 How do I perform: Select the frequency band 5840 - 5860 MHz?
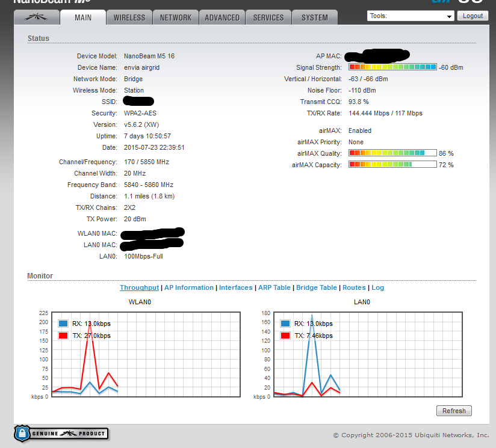pos(149,185)
